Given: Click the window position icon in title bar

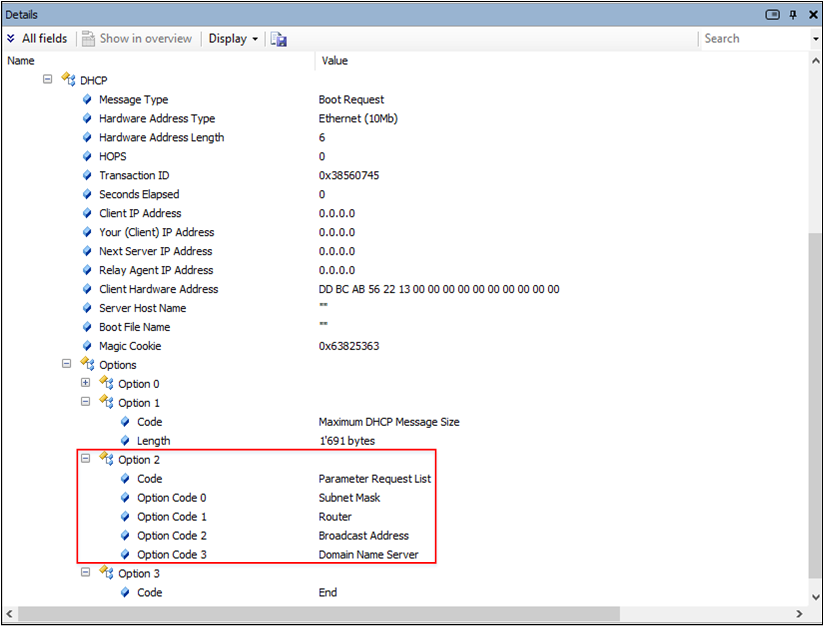Looking at the screenshot, I should point(773,14).
